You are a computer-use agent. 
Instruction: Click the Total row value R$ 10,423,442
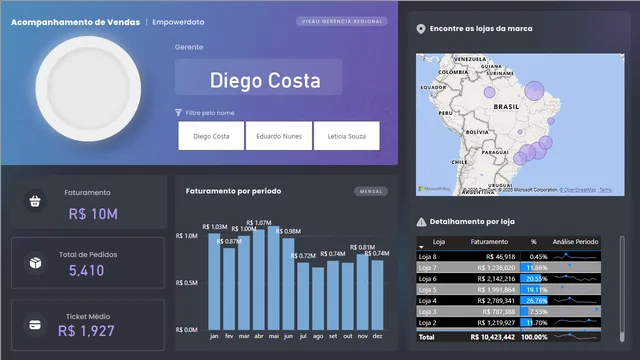pyautogui.click(x=493, y=337)
